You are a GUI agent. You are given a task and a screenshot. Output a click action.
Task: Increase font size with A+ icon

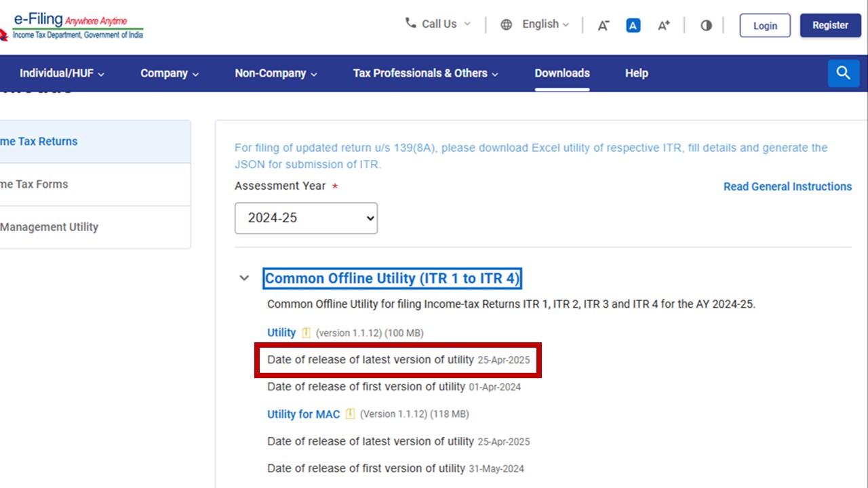pos(664,26)
